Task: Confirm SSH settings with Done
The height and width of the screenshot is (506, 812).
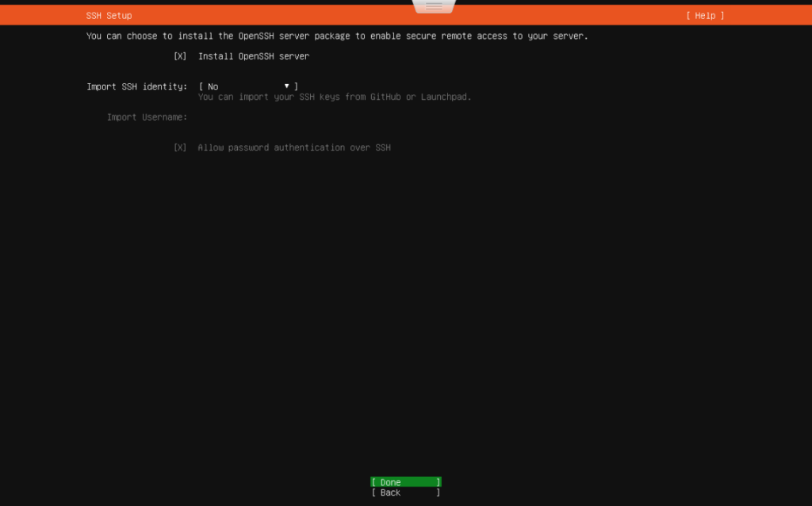Action: [x=405, y=481]
